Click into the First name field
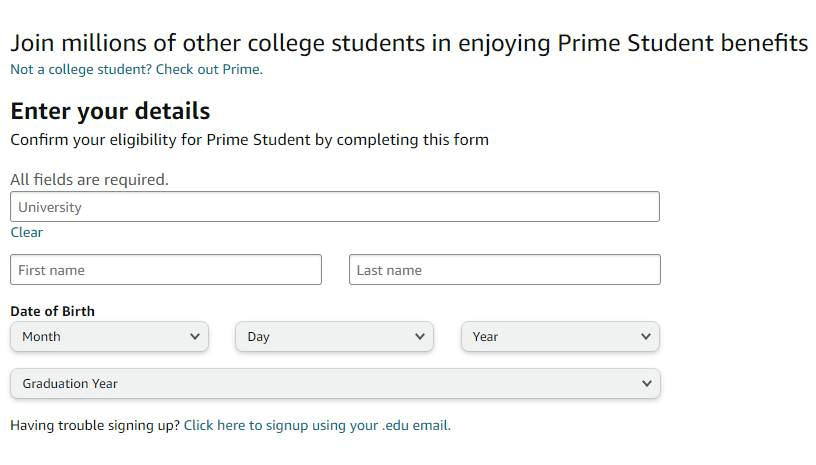 166,270
